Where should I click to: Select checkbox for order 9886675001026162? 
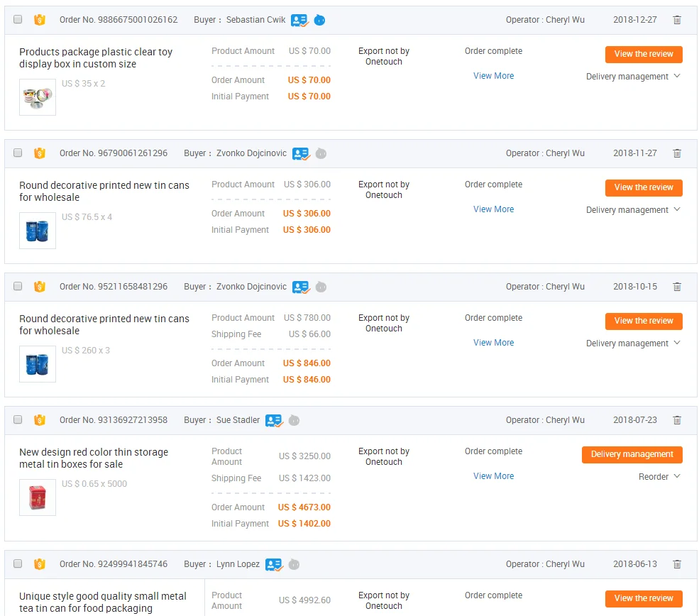[x=18, y=20]
